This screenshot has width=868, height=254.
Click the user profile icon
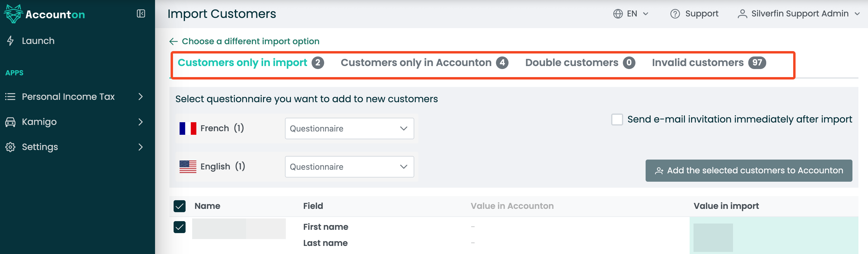tap(742, 14)
